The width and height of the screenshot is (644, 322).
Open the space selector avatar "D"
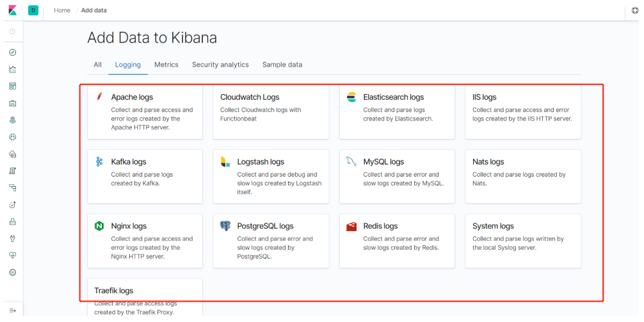point(33,10)
